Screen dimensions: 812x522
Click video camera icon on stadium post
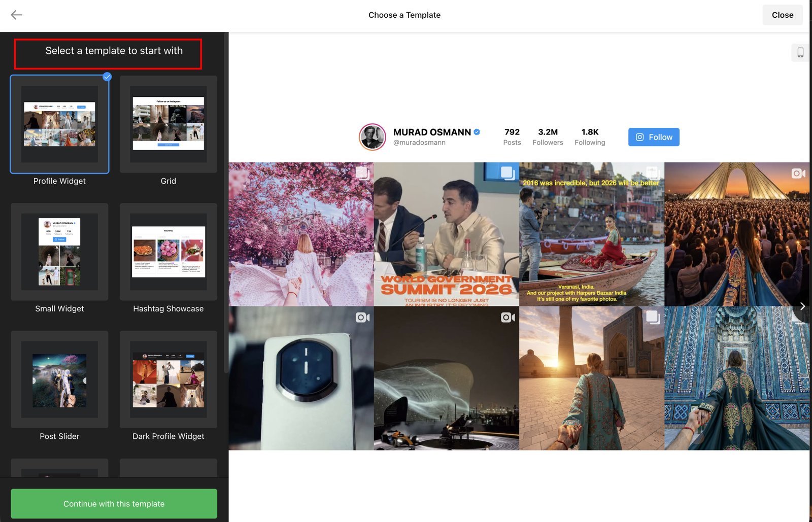507,318
